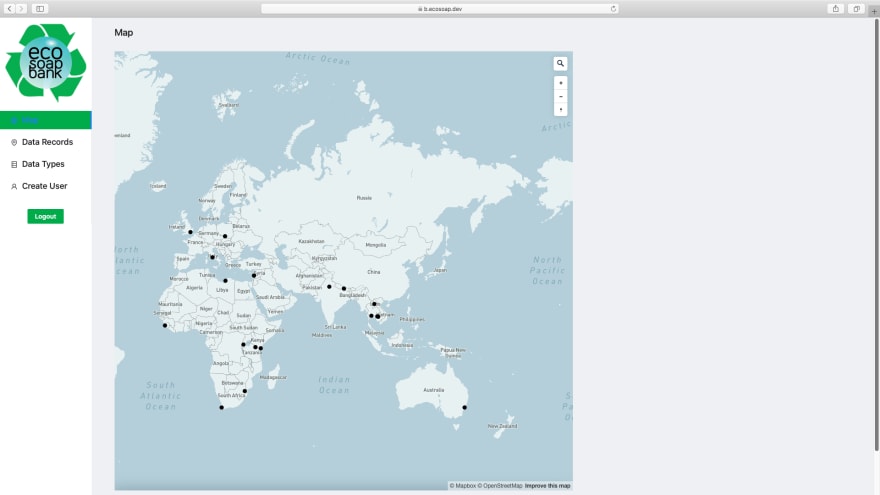Open Safari share button
Screen dimensions: 880x495
[836, 8]
